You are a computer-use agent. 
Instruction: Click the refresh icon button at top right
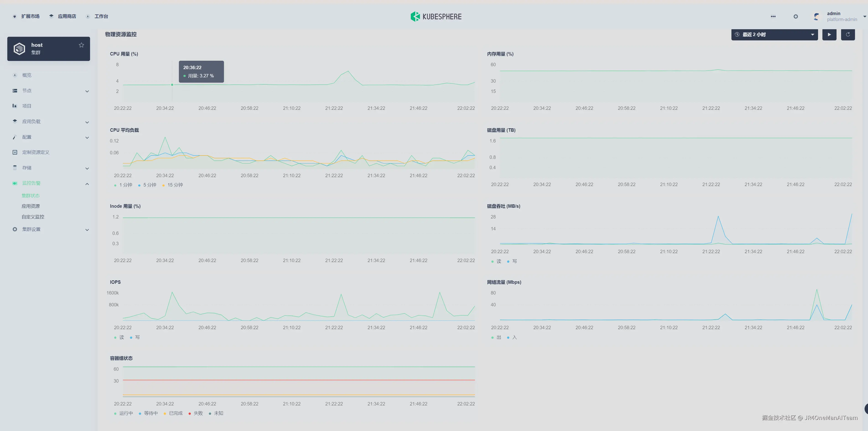click(x=848, y=34)
